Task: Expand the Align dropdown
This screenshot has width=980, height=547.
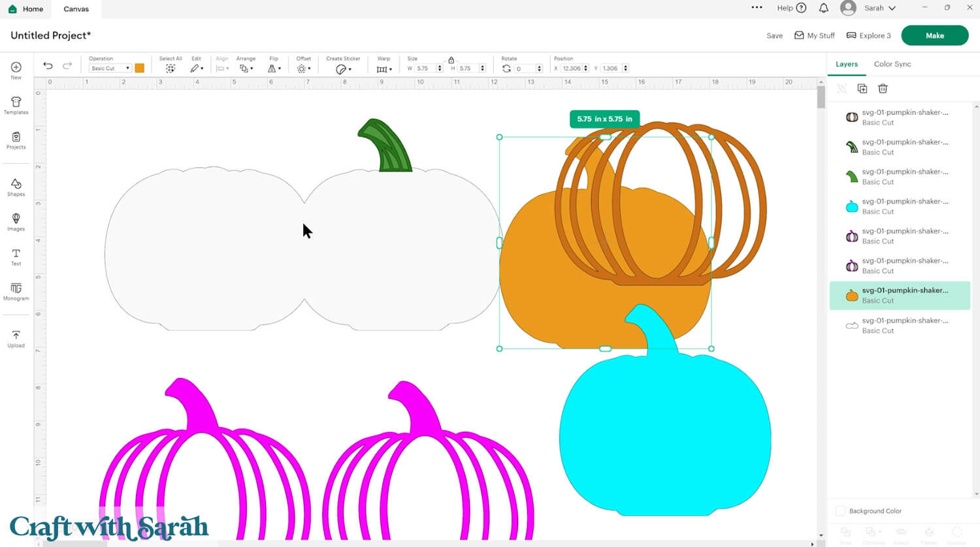Action: [x=222, y=68]
